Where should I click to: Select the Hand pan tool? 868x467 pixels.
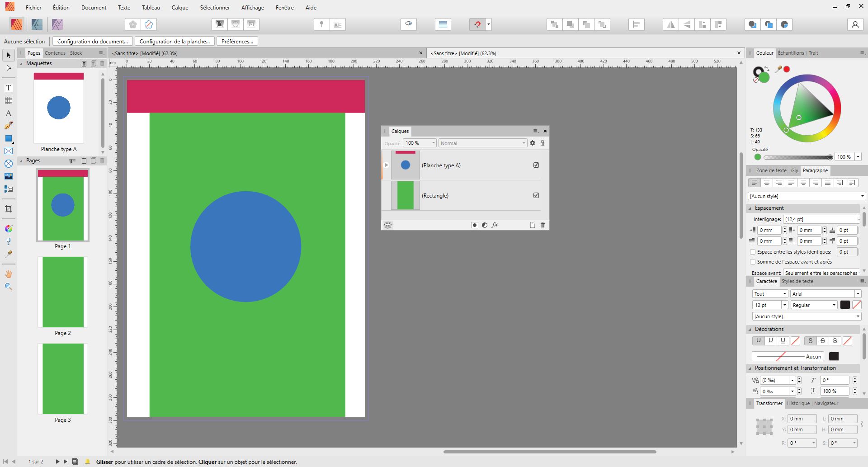(8, 274)
